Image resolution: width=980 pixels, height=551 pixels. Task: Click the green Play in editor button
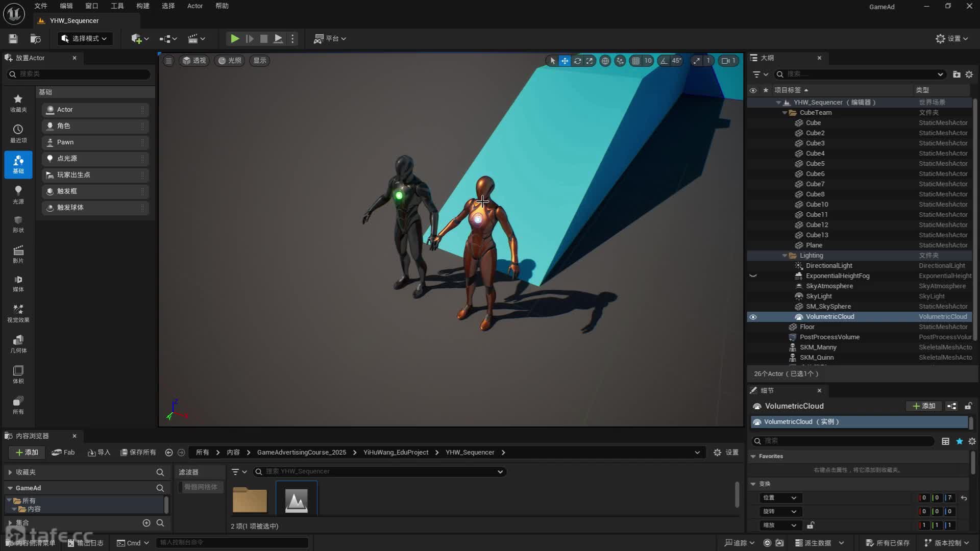234,38
